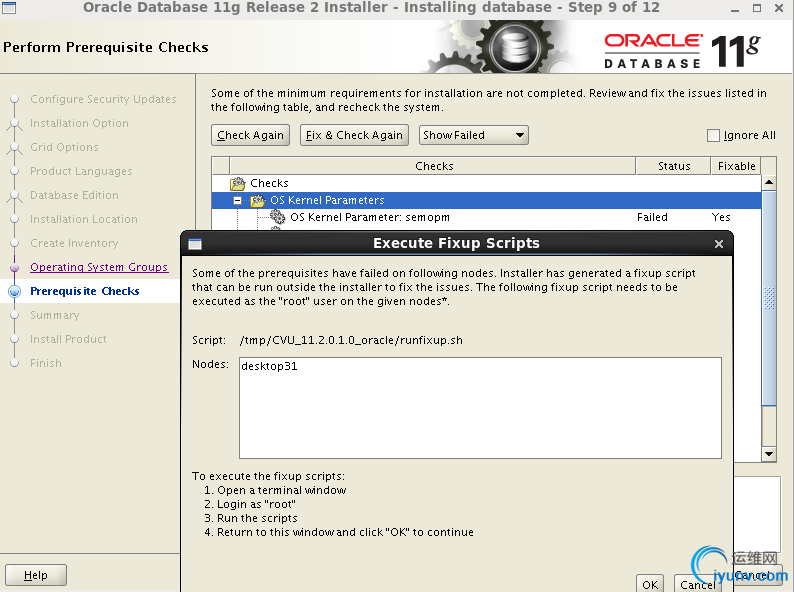Click the OS Kernel Parameters folder icon
Viewport: 794px width, 592px height.
pos(258,201)
